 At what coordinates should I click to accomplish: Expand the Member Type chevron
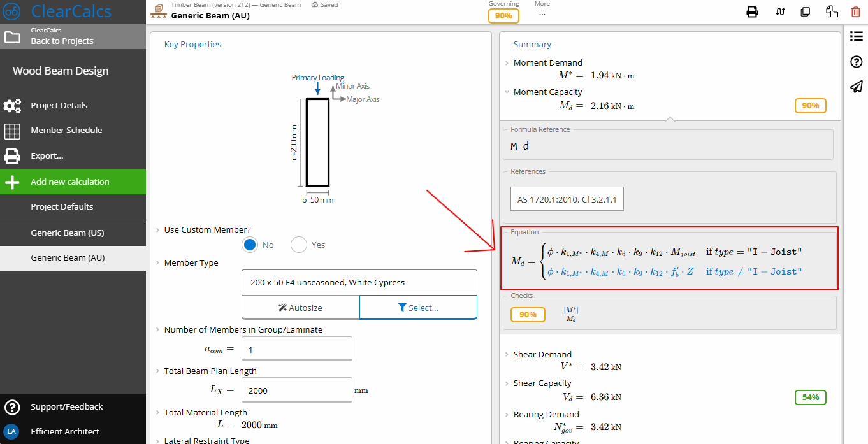pos(157,262)
